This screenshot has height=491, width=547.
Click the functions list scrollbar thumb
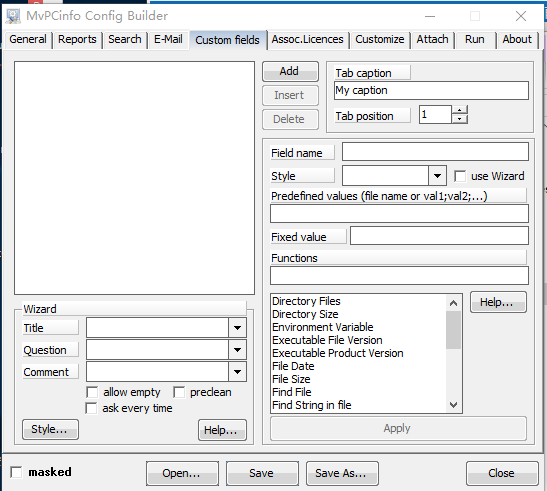tap(454, 330)
